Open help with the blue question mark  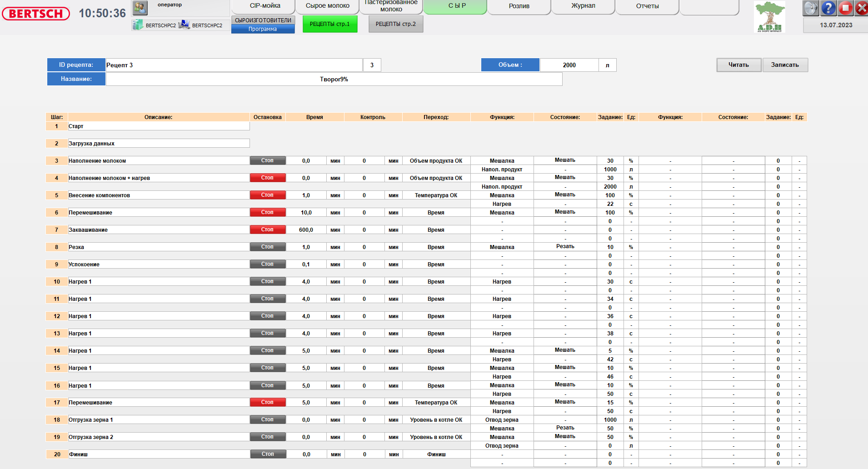828,8
